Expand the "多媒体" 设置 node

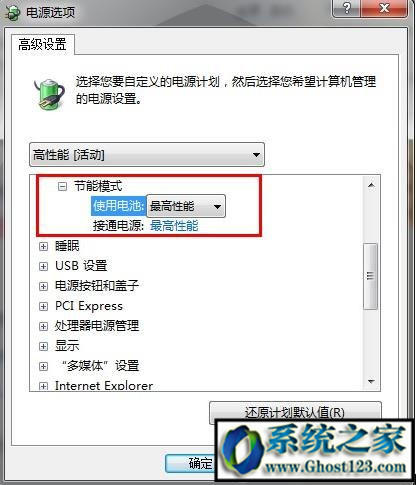[x=43, y=366]
